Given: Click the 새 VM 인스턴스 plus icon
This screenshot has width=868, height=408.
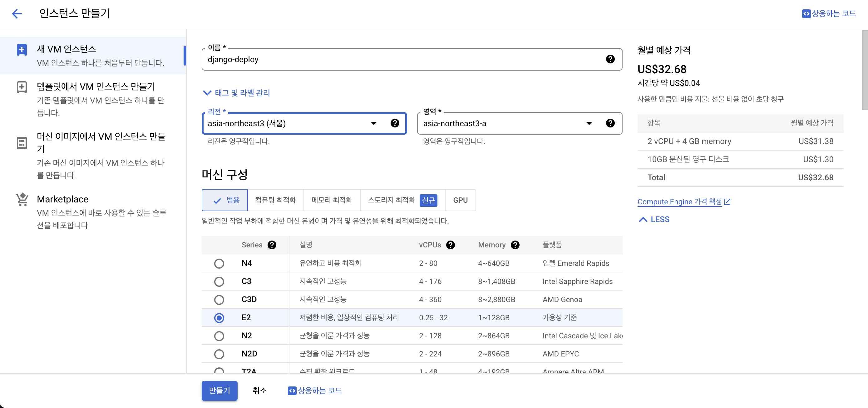Looking at the screenshot, I should [22, 50].
